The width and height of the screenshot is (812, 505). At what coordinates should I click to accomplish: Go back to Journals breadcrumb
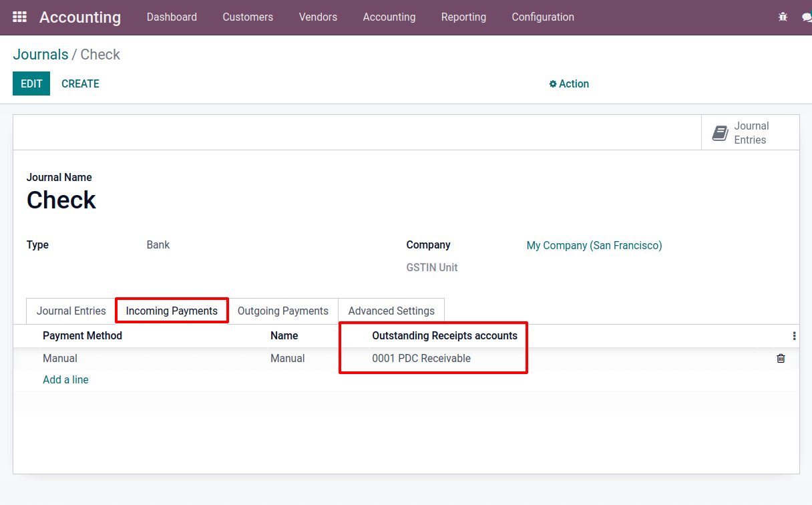pyautogui.click(x=41, y=55)
